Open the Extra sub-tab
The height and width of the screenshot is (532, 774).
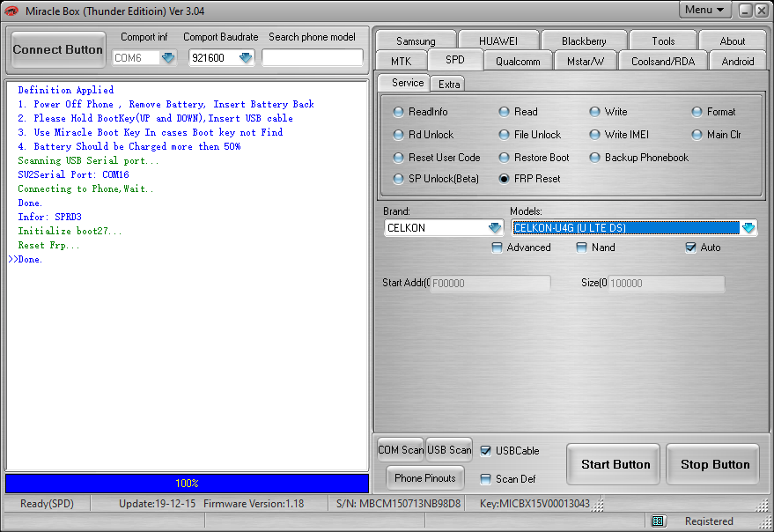tap(449, 85)
